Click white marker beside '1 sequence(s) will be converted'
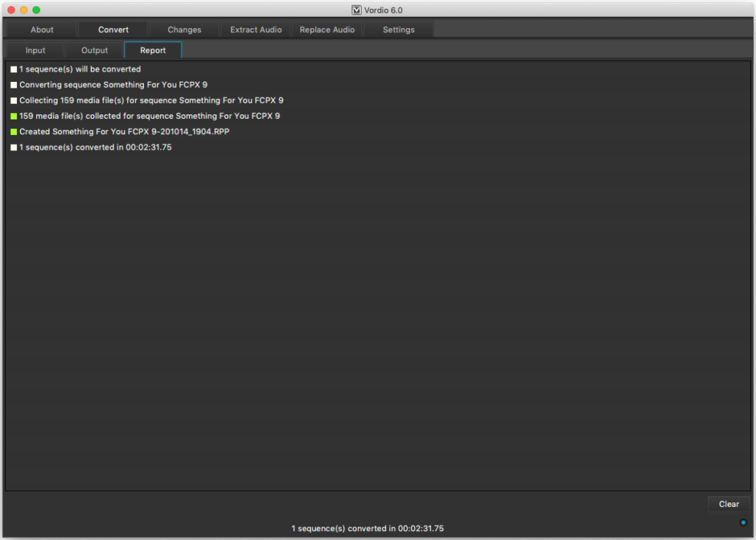 pyautogui.click(x=13, y=69)
